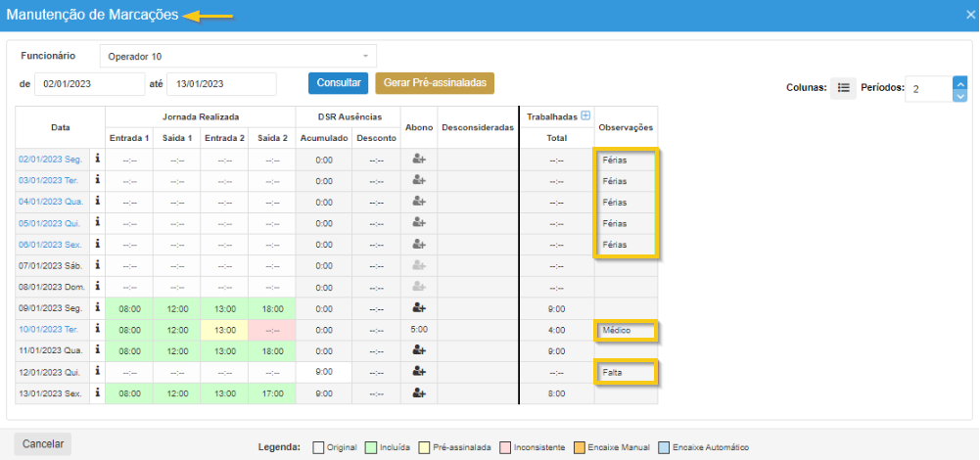Increase Períodos value with up arrow

point(960,82)
